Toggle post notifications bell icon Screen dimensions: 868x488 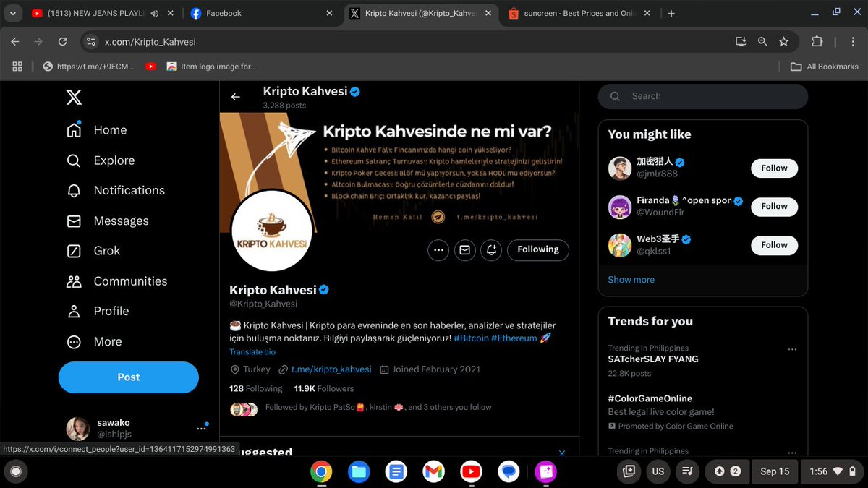click(x=491, y=249)
